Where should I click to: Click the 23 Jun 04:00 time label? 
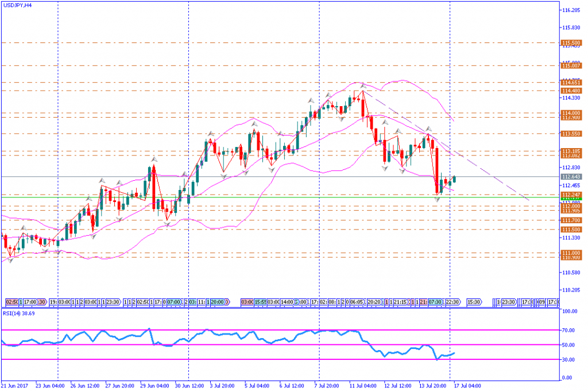(x=50, y=386)
